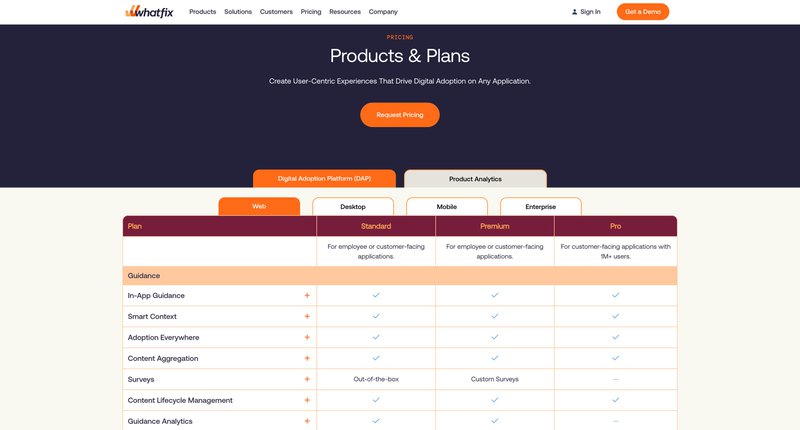Click the Pro checkmark for Adoption Everywhere
Screen dimensions: 800x430
616,337
